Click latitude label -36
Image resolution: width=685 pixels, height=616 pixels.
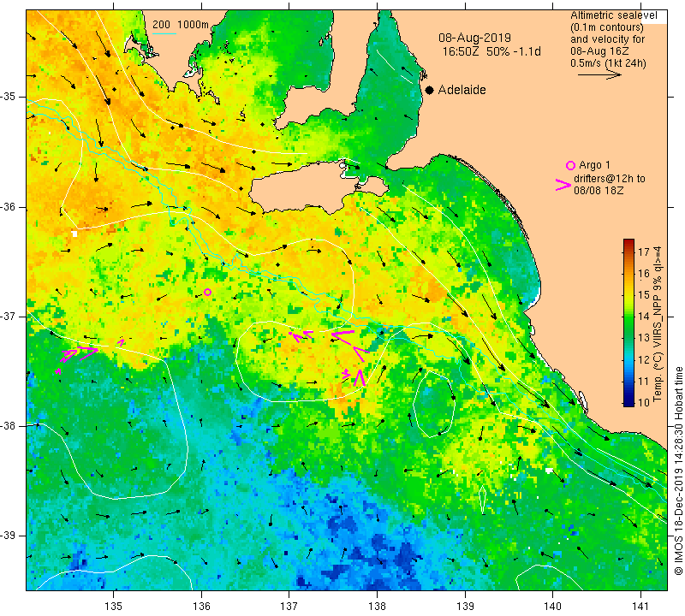pyautogui.click(x=9, y=206)
